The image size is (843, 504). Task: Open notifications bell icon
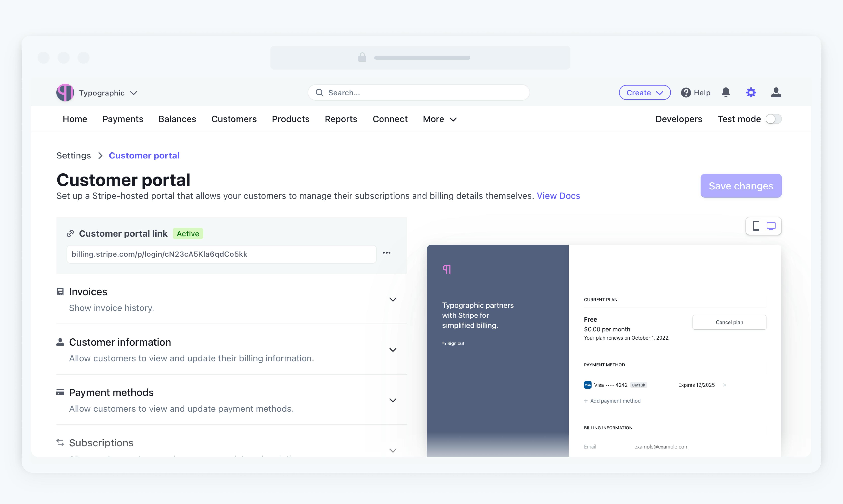[726, 92]
